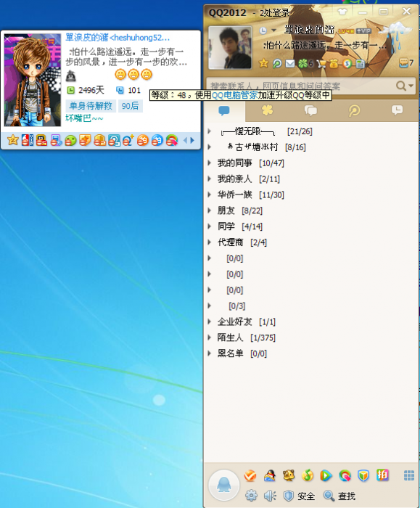Click the red VIP member icon on card
The height and width of the screenshot is (508, 420).
(x=28, y=140)
